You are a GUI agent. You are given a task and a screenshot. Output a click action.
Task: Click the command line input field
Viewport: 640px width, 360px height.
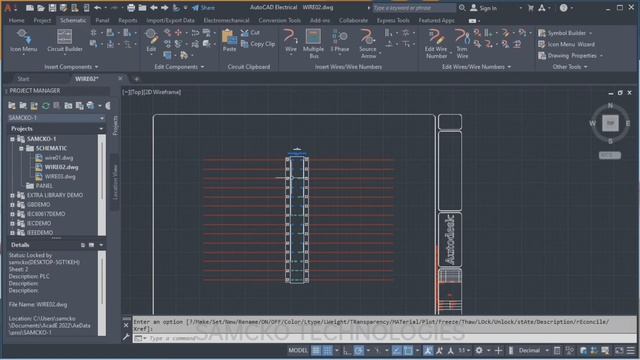[384, 338]
